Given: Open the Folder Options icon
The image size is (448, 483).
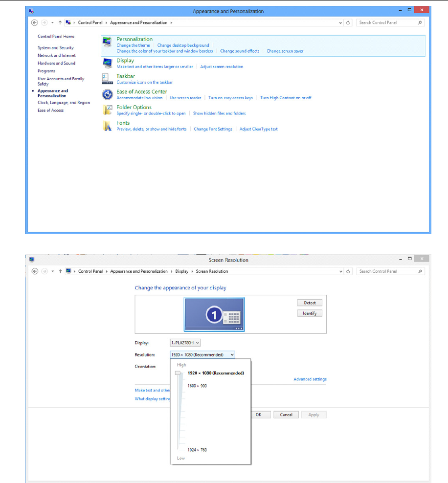Looking at the screenshot, I should (x=107, y=110).
